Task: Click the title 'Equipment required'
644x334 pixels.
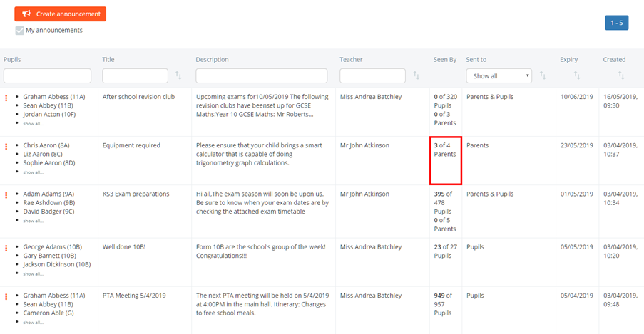Action: coord(131,145)
